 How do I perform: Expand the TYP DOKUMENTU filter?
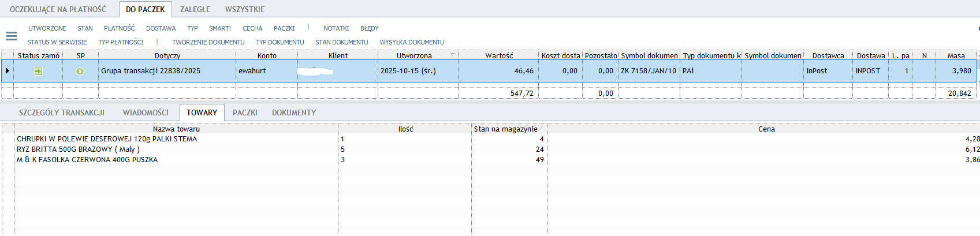(280, 42)
